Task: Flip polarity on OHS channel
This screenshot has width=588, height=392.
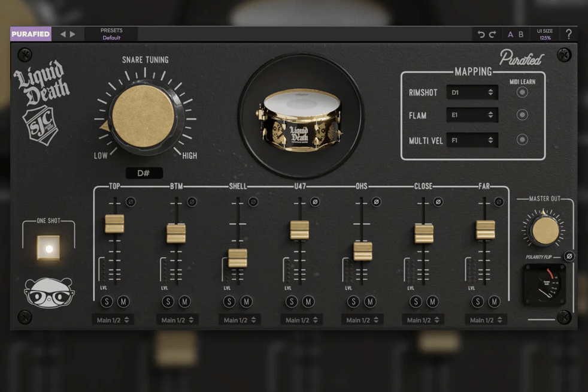Action: [376, 201]
